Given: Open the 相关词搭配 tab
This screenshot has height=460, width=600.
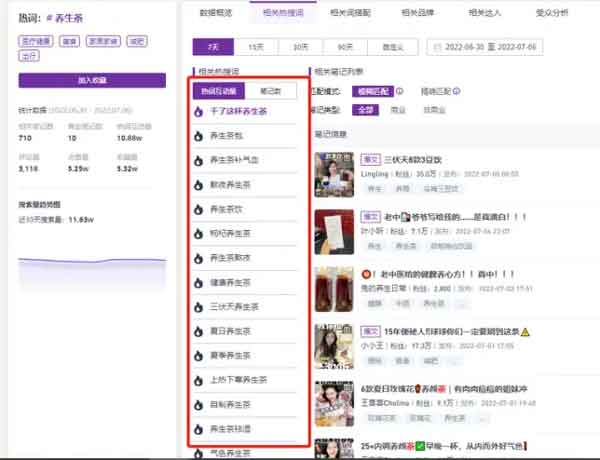Looking at the screenshot, I should coord(351,13).
